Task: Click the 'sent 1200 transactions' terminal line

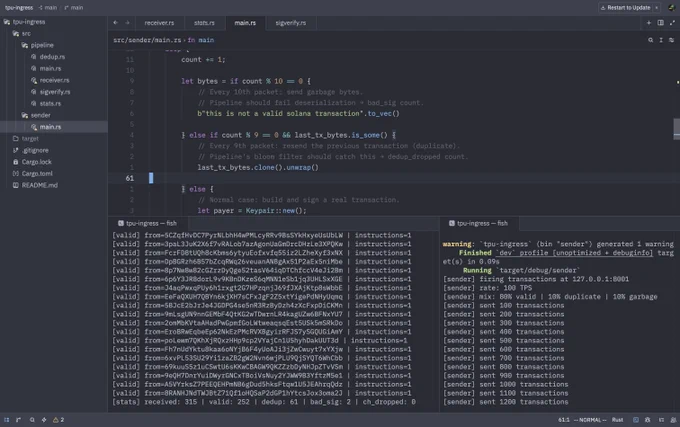Action: click(506, 402)
